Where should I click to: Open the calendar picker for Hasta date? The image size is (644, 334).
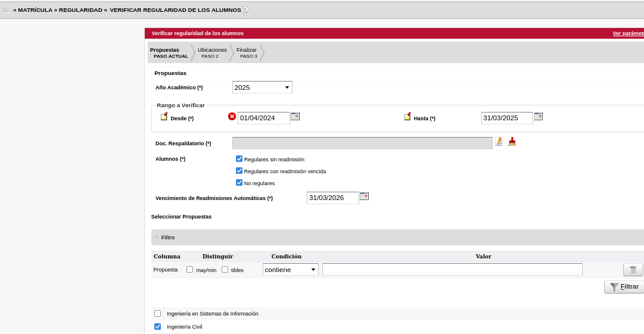tap(539, 117)
